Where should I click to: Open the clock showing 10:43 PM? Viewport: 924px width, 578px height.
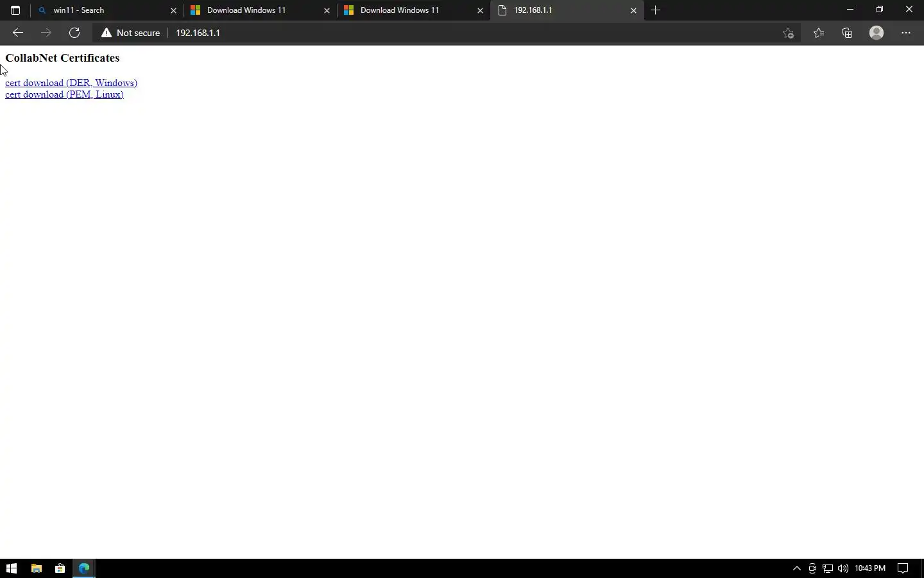pos(870,568)
